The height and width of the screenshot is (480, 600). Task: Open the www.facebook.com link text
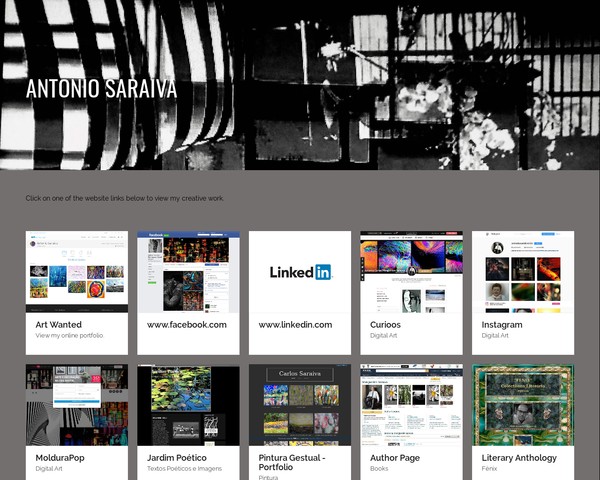187,325
